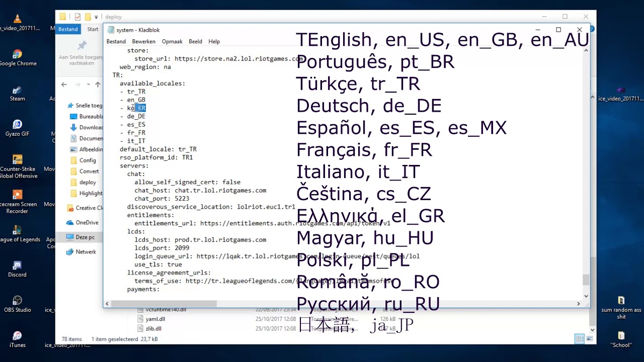Screen dimensions: 644x362
Task: Place the cursor on the '- tr_TR' line
Action: coord(133,92)
